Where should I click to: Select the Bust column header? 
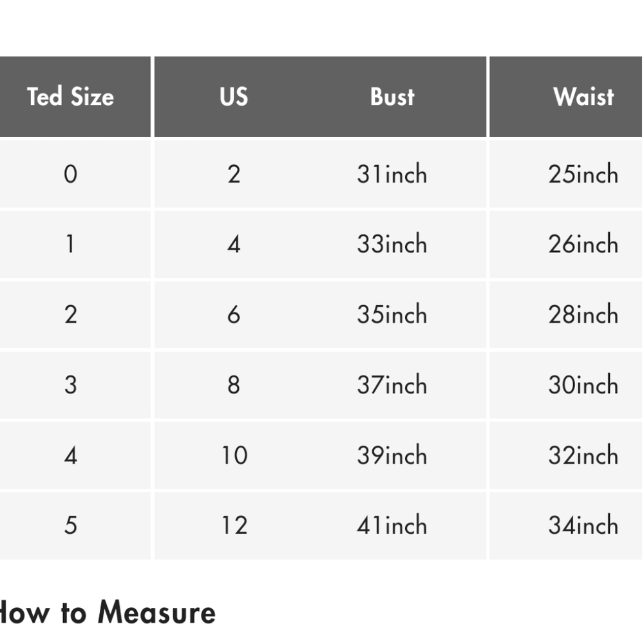[392, 97]
